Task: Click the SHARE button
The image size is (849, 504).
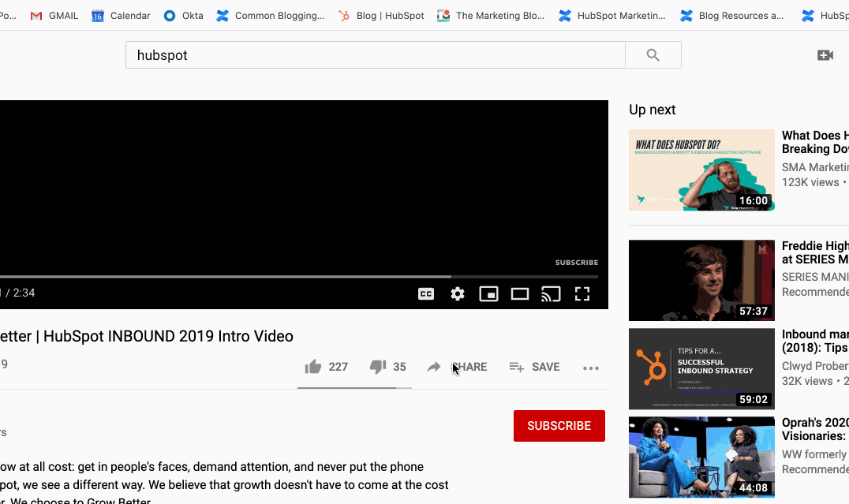Action: coord(457,367)
